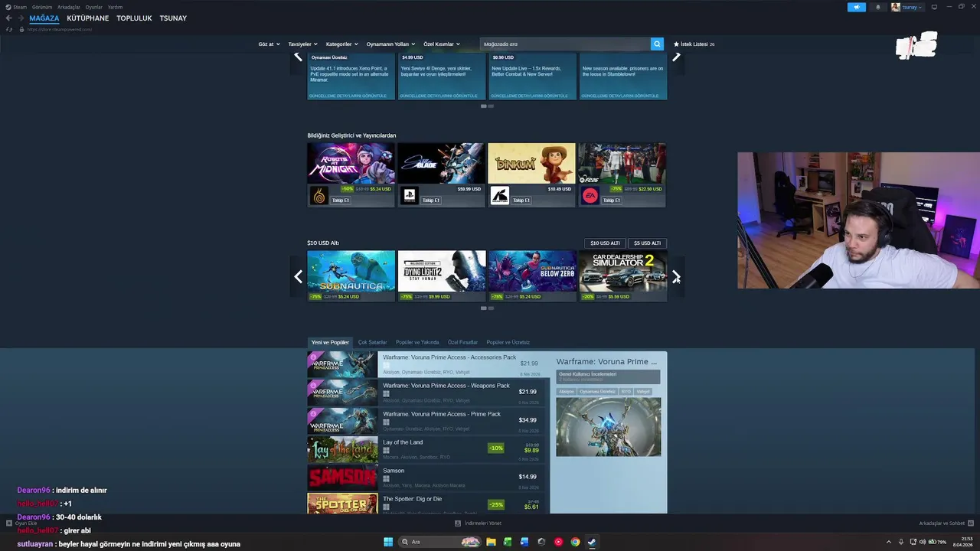Screen dimensions: 980x551
Task: Select the Özel Fırsatlar tab
Action: 462,343
